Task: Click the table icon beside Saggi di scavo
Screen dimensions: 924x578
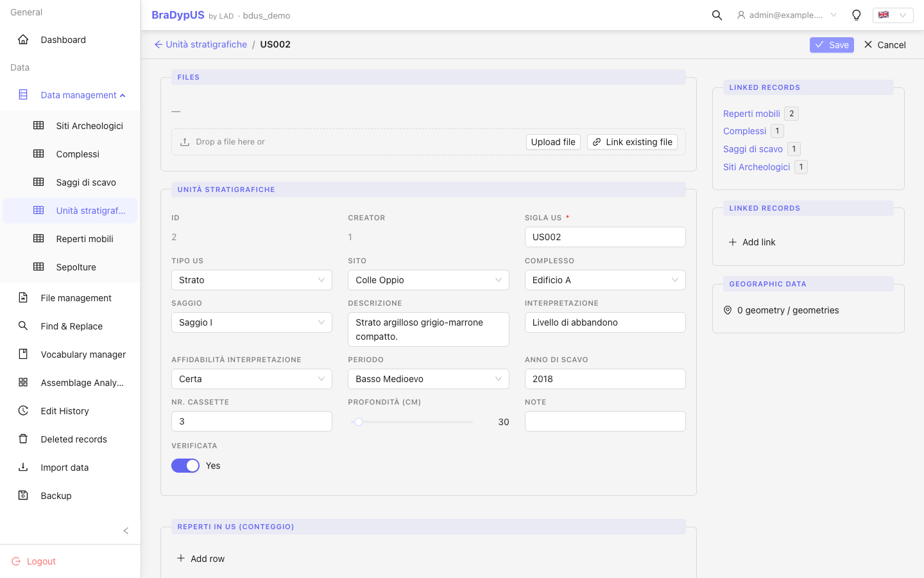Action: [38, 182]
